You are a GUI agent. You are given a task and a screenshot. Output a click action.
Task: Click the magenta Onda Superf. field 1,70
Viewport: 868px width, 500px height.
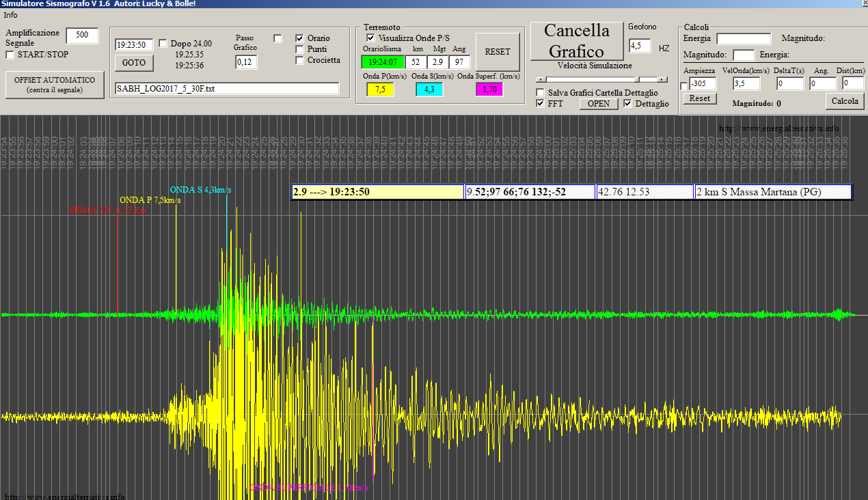(x=489, y=89)
